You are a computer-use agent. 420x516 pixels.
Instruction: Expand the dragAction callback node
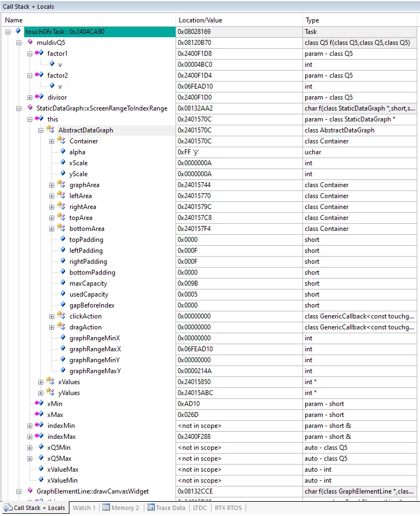tap(51, 327)
